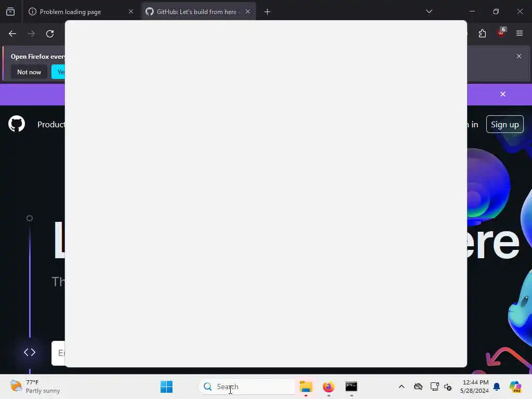Open the display/network tray icon

tap(434, 387)
